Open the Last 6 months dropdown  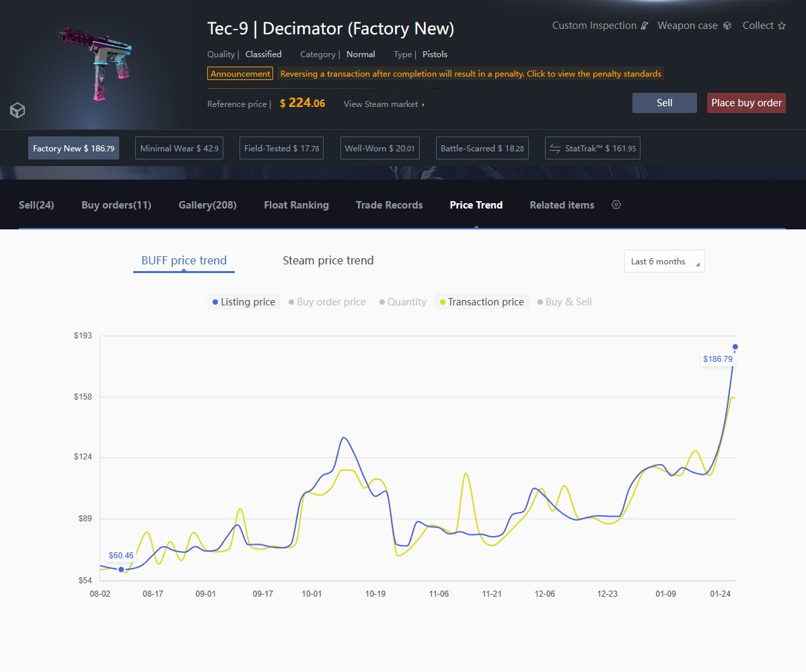tap(664, 261)
